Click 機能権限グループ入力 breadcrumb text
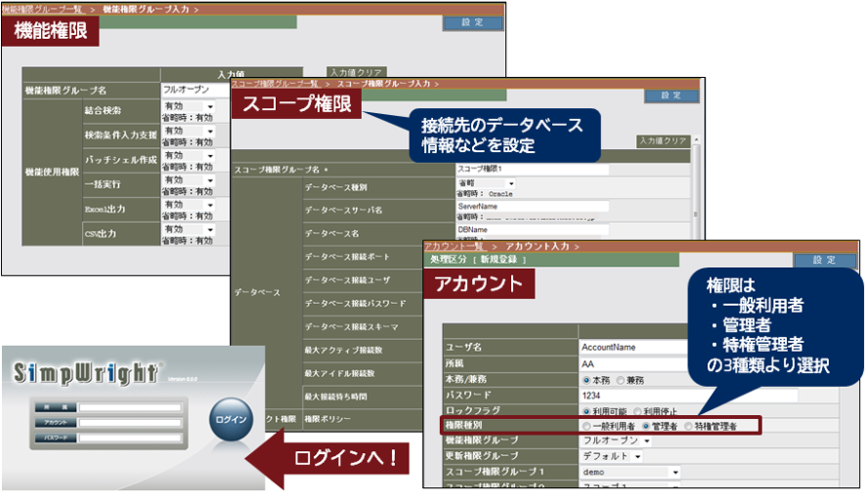This screenshot has height=493, width=868. coord(146,10)
